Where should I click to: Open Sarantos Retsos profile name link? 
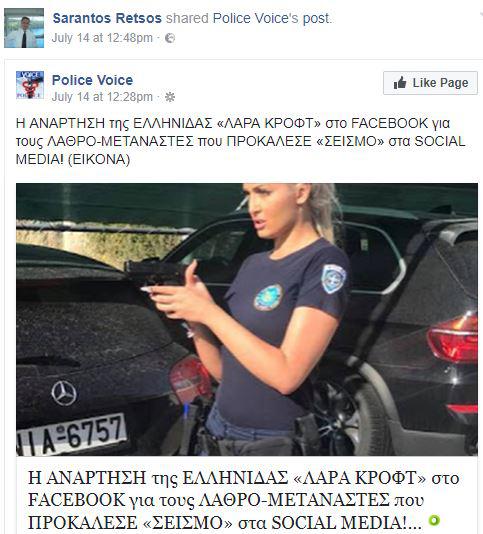point(107,18)
